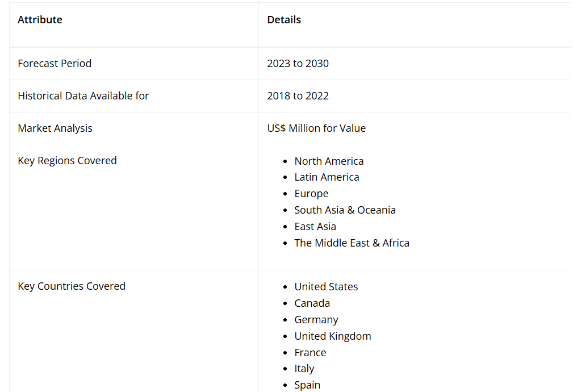Click The Middle East & Africa item

(352, 243)
